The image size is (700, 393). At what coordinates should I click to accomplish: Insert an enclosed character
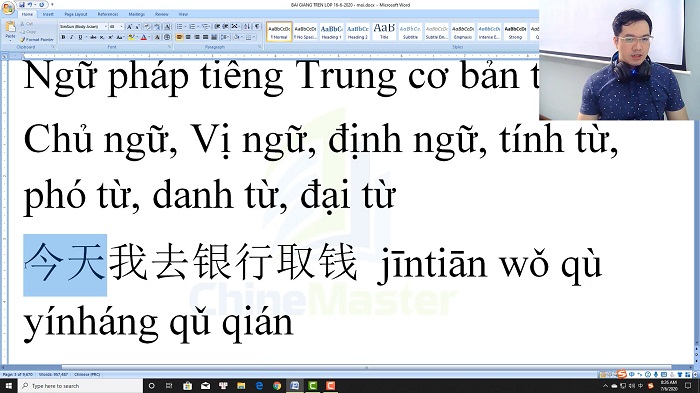167,37
